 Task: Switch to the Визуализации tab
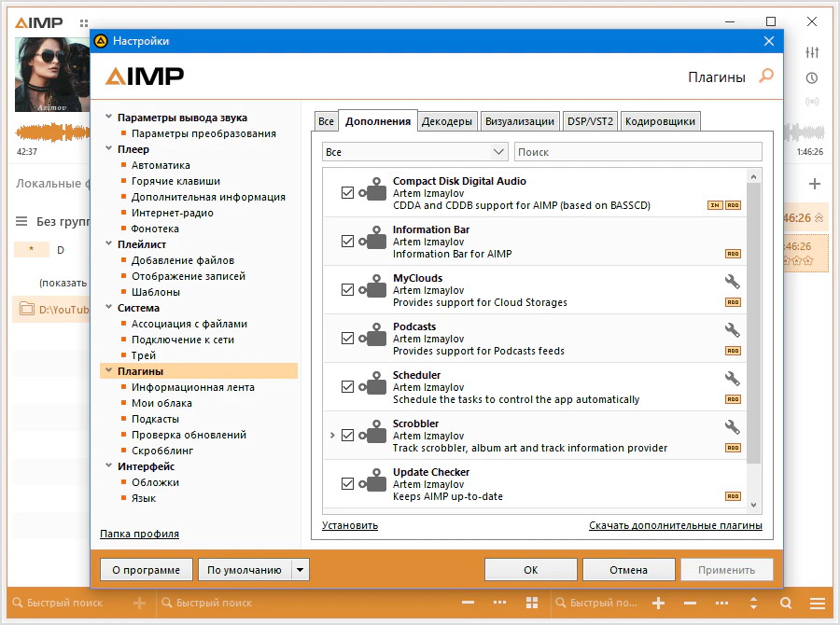click(x=521, y=121)
